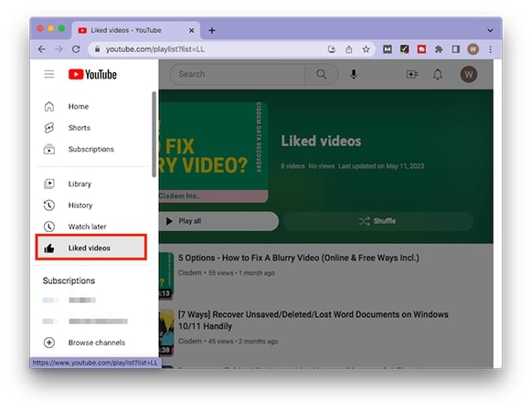Viewport: 532px width, 411px height.
Task: Open 5 Options - How to Fix A Blurry Video
Action: tap(299, 258)
